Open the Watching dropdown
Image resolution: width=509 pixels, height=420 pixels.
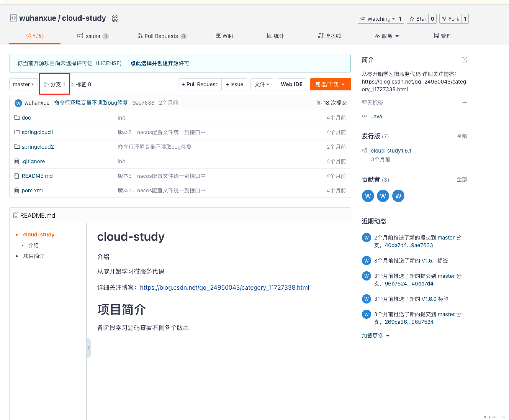[377, 19]
